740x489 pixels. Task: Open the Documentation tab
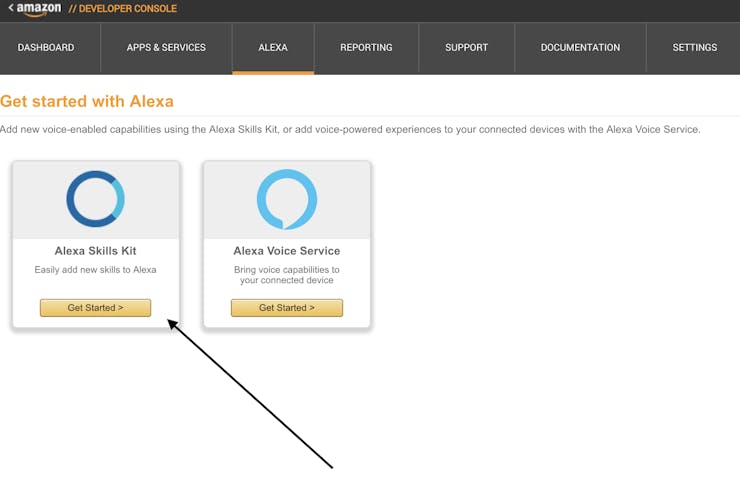[x=580, y=48]
